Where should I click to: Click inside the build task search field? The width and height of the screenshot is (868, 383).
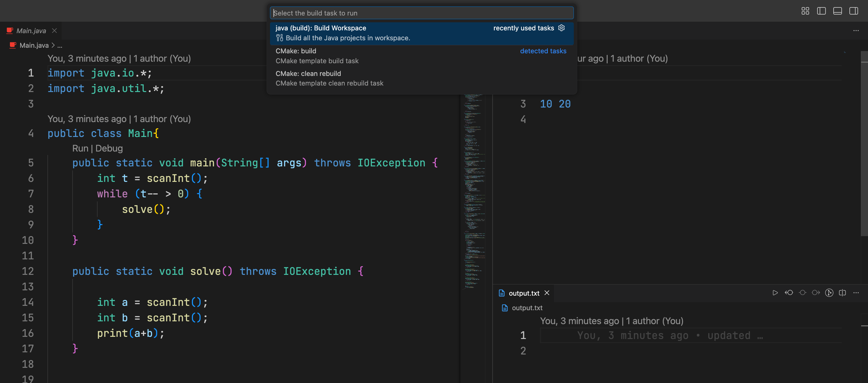coord(421,13)
